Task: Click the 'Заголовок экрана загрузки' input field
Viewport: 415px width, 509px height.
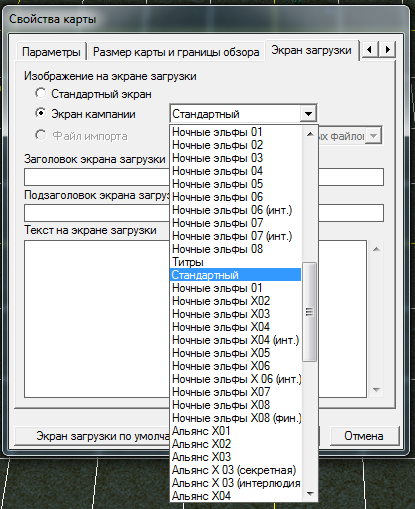Action: 97,177
